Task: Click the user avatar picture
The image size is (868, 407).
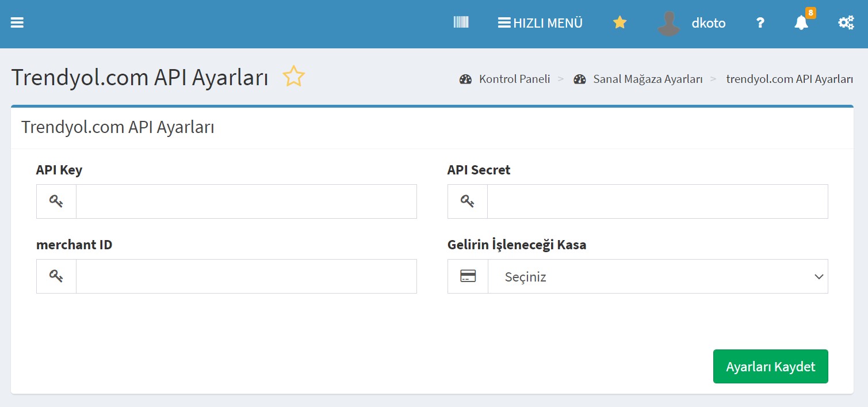Action: 668,24
